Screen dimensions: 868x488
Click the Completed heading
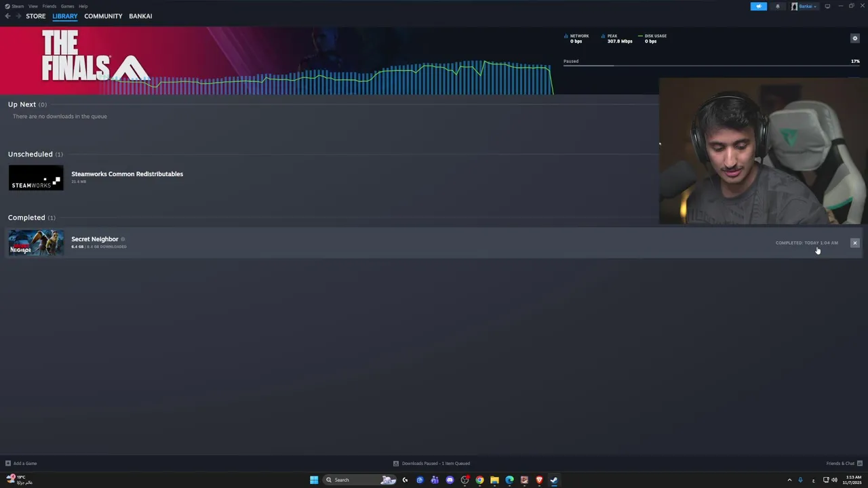click(26, 218)
